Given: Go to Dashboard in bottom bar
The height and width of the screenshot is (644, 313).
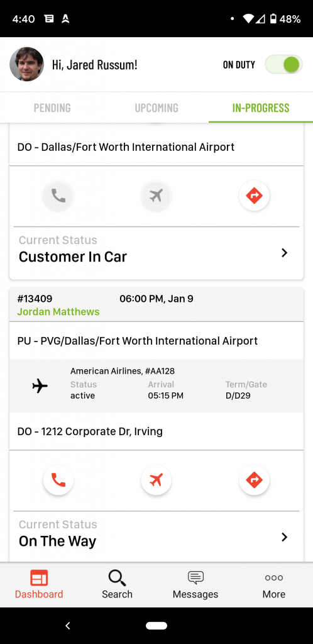Looking at the screenshot, I should tap(39, 584).
